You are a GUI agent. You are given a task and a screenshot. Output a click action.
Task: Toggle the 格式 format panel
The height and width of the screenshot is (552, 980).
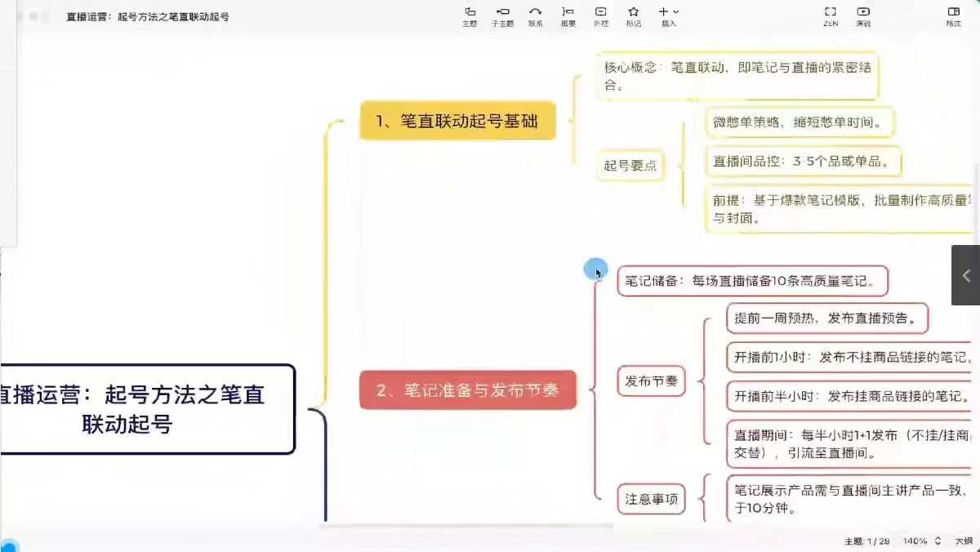pyautogui.click(x=953, y=16)
